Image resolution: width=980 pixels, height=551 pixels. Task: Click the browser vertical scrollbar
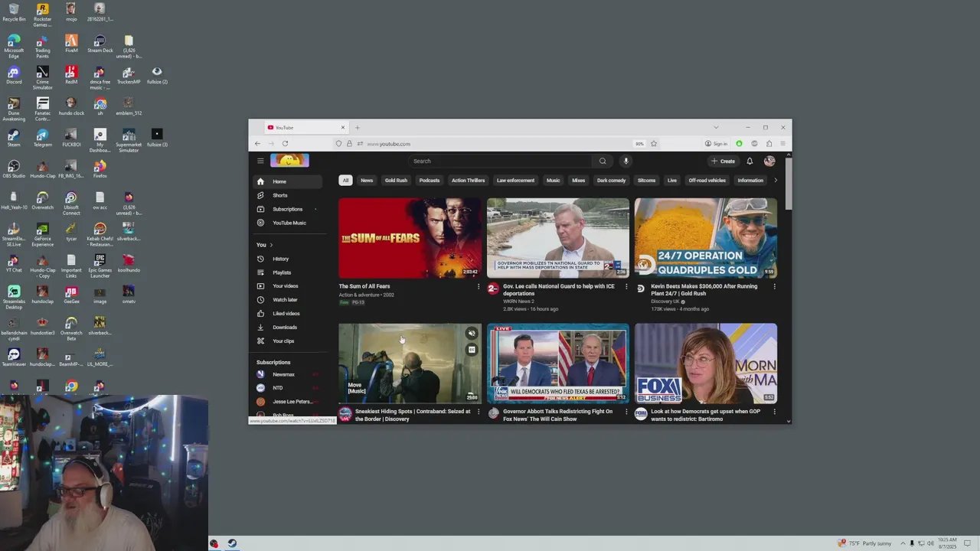[789, 184]
